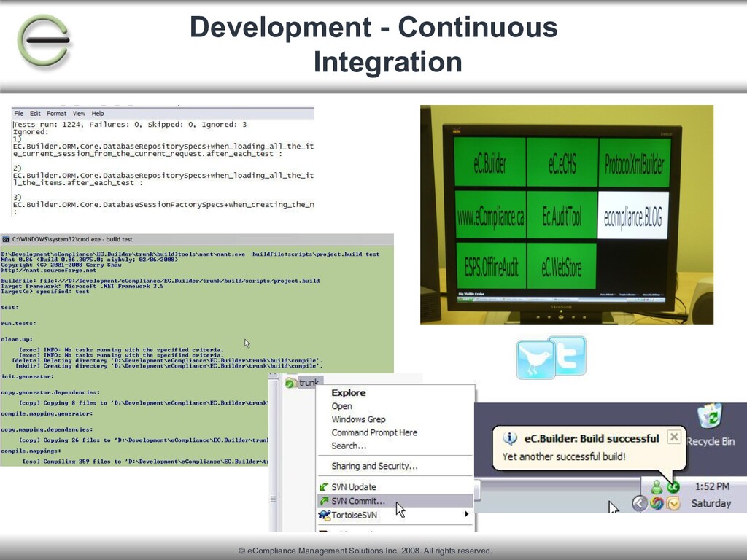Expand hidden tray icons chevron
The width and height of the screenshot is (747, 560).
click(x=640, y=503)
